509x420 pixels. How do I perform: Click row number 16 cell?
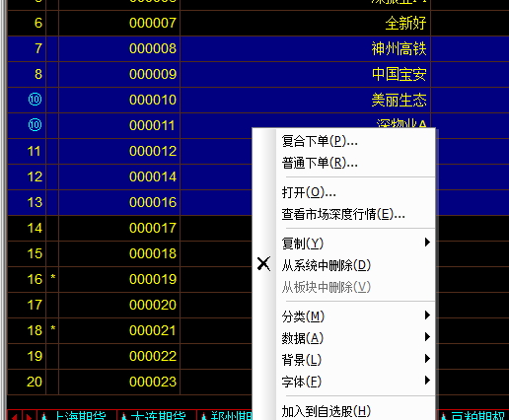coord(27,279)
